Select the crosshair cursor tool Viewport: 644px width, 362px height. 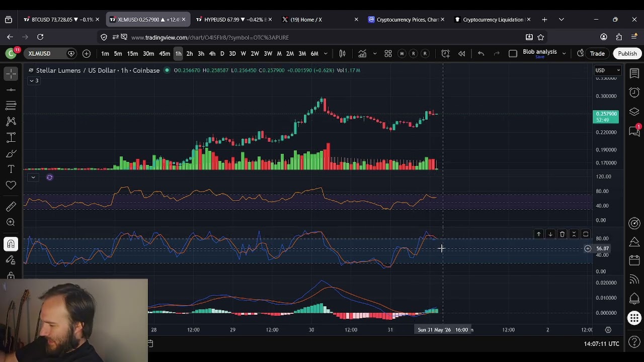[11, 73]
